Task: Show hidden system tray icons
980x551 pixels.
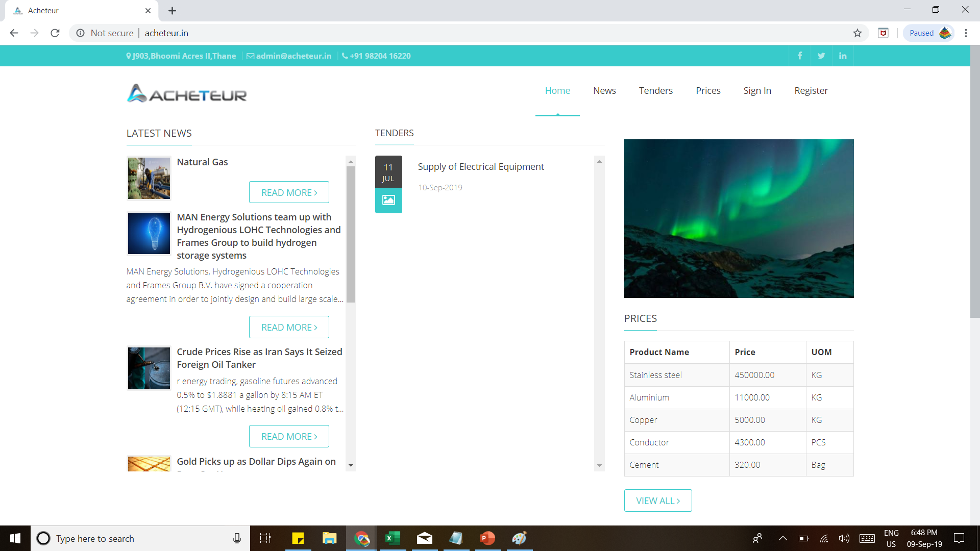Action: (782, 538)
